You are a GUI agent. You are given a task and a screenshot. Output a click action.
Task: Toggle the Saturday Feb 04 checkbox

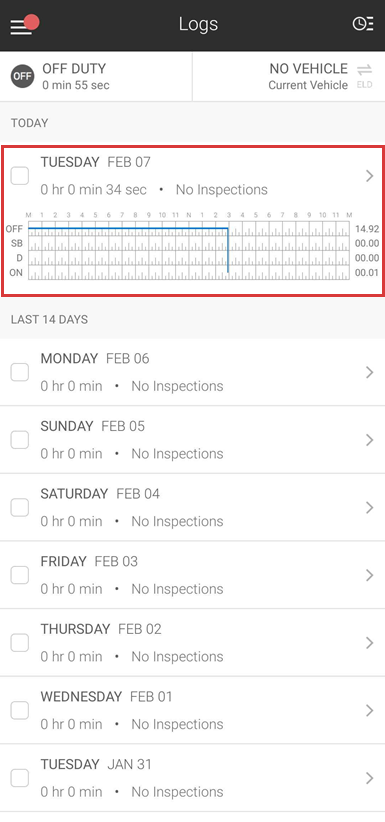[20, 507]
